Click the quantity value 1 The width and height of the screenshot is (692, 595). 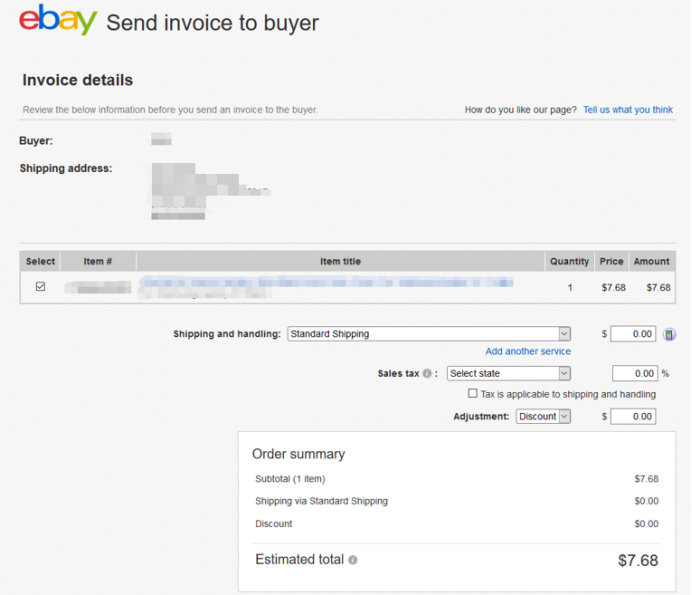click(570, 288)
